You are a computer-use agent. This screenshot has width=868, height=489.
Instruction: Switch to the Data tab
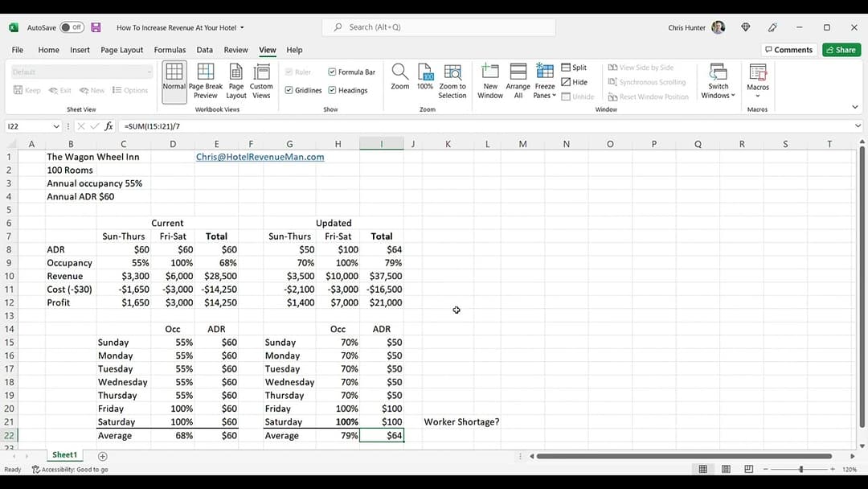point(204,50)
